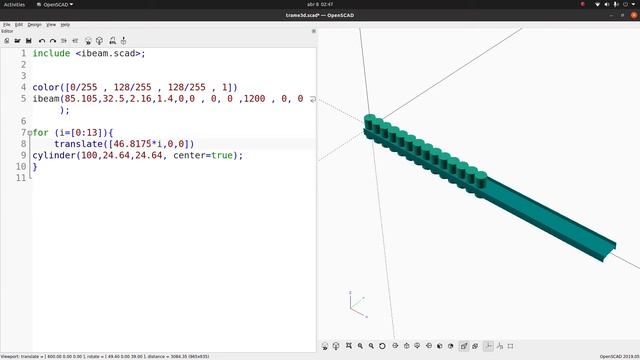
Task: Undo the last edit via toolbar icon
Action: 42,41
